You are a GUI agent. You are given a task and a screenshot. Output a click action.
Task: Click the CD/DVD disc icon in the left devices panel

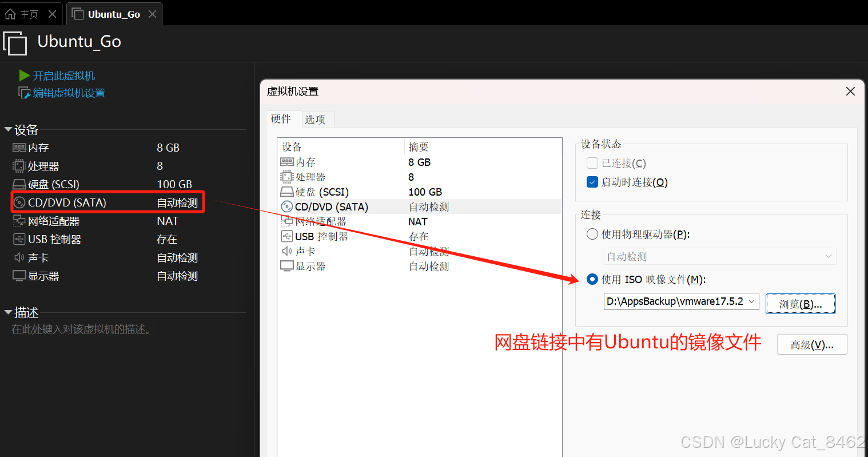click(x=19, y=202)
